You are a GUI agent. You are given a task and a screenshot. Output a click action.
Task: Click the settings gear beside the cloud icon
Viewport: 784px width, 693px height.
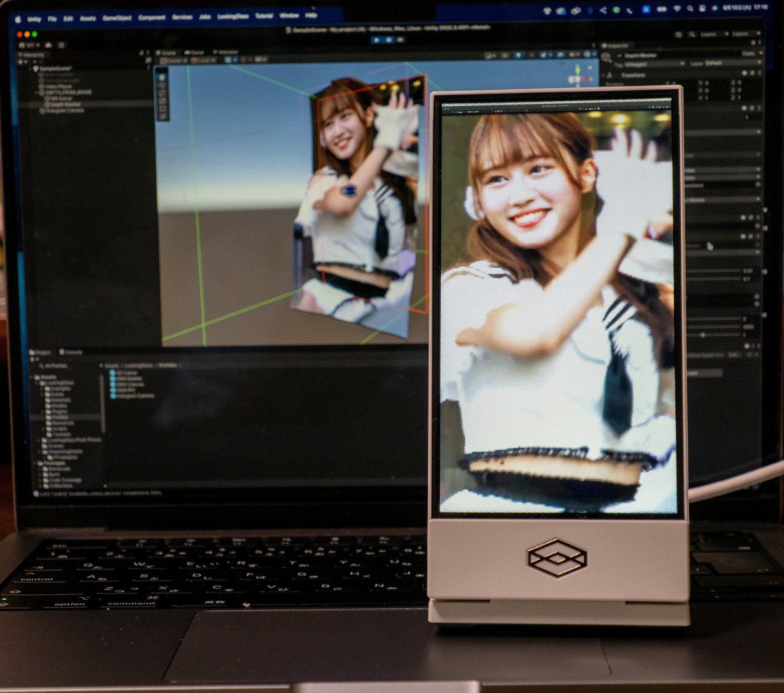coord(61,45)
